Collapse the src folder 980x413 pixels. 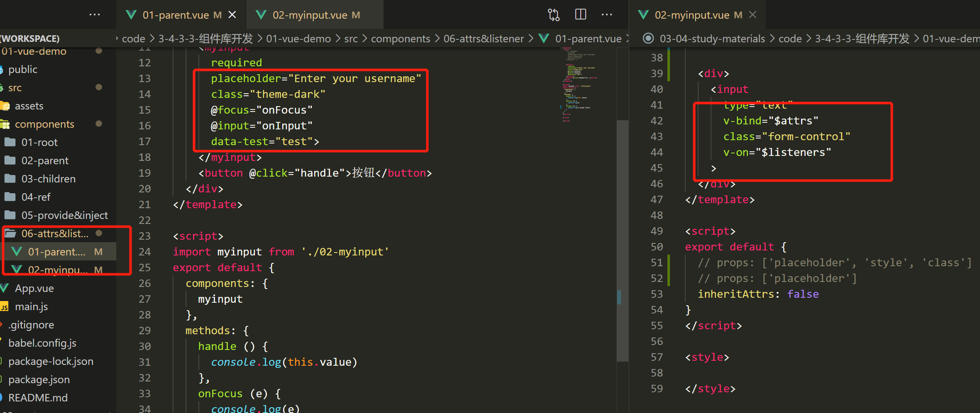(x=15, y=87)
